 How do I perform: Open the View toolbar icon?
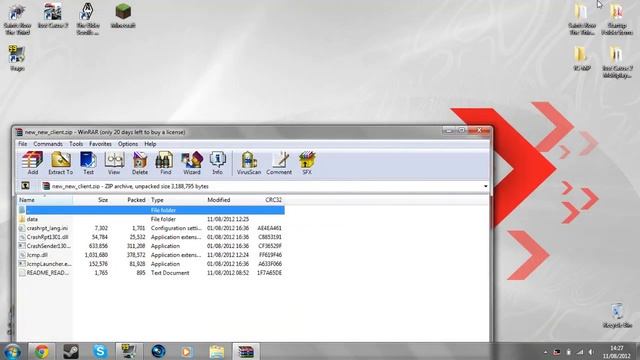114,163
